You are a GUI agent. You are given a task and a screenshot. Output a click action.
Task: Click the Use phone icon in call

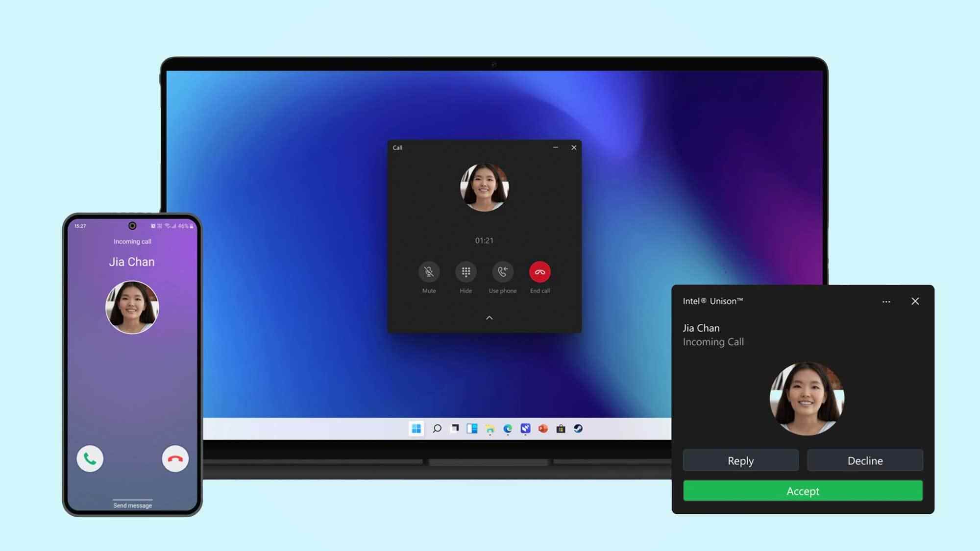click(502, 272)
